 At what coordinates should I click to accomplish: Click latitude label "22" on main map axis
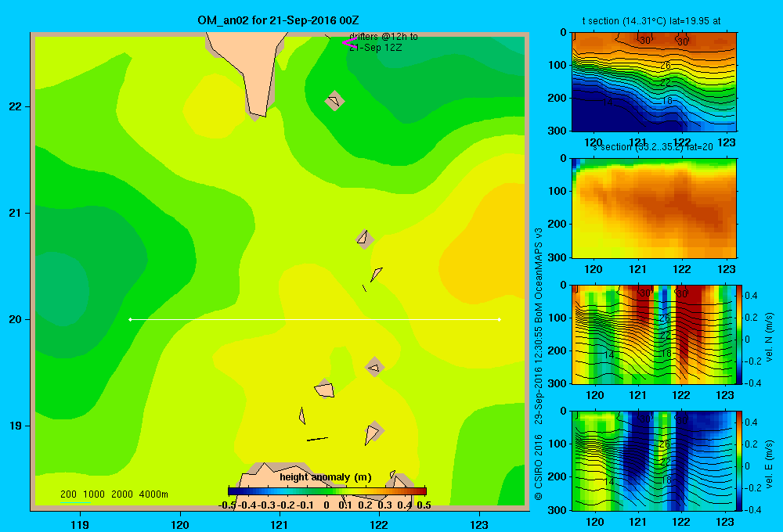tap(16, 106)
